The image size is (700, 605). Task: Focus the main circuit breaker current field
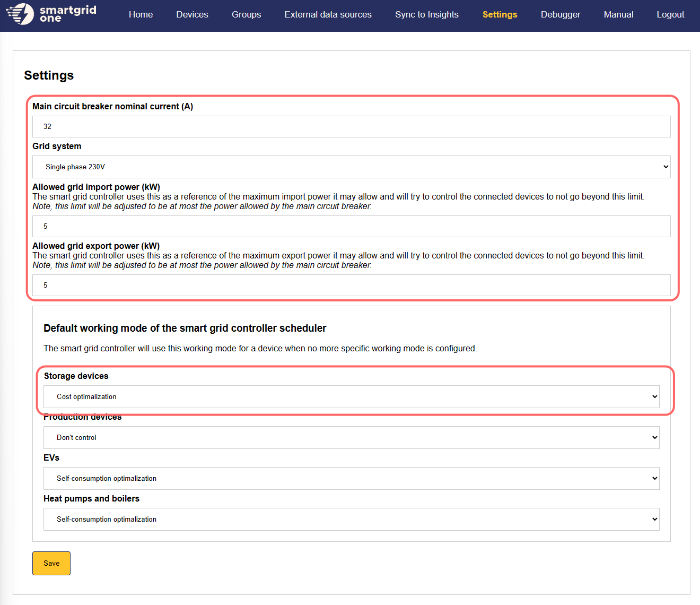point(351,127)
